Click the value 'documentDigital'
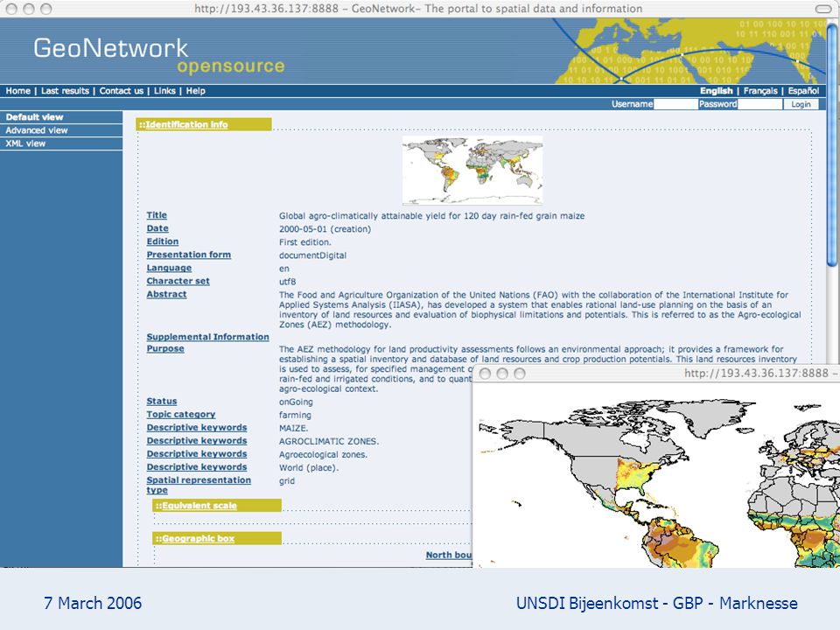 (x=313, y=255)
